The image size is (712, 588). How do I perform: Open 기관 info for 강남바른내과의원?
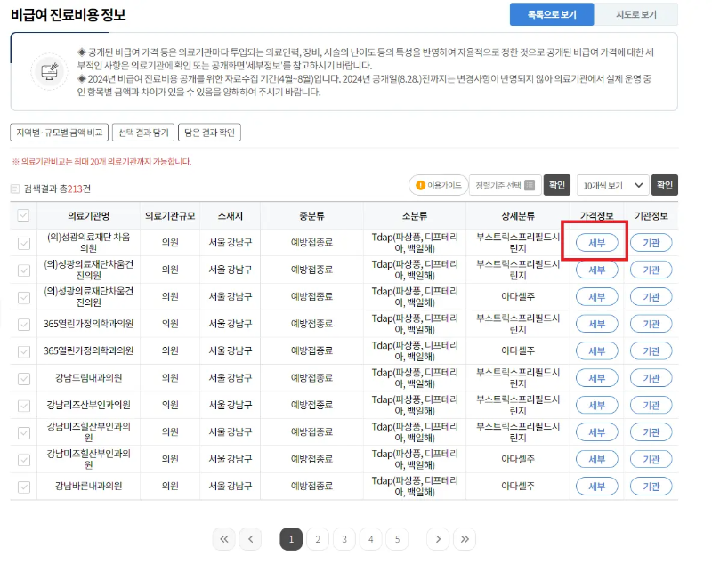[x=651, y=487]
